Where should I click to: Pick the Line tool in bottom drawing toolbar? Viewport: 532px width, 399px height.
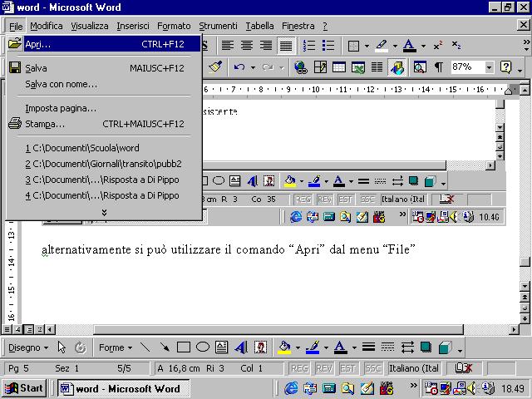145,347
